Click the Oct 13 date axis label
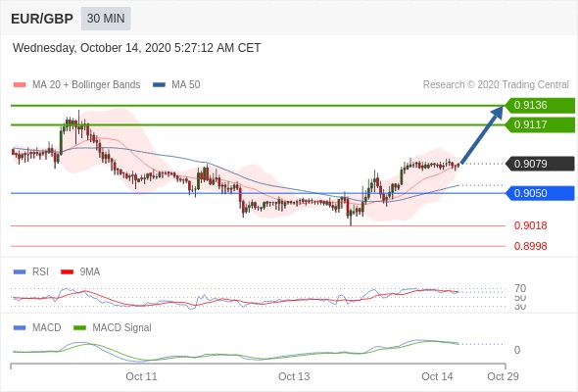This screenshot has height=392, width=578. point(294,376)
